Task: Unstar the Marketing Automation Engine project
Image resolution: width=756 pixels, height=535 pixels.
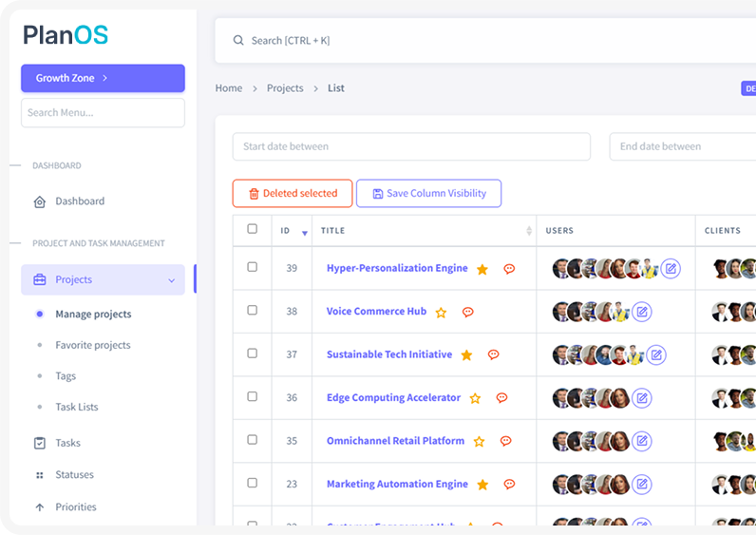Action: click(482, 485)
